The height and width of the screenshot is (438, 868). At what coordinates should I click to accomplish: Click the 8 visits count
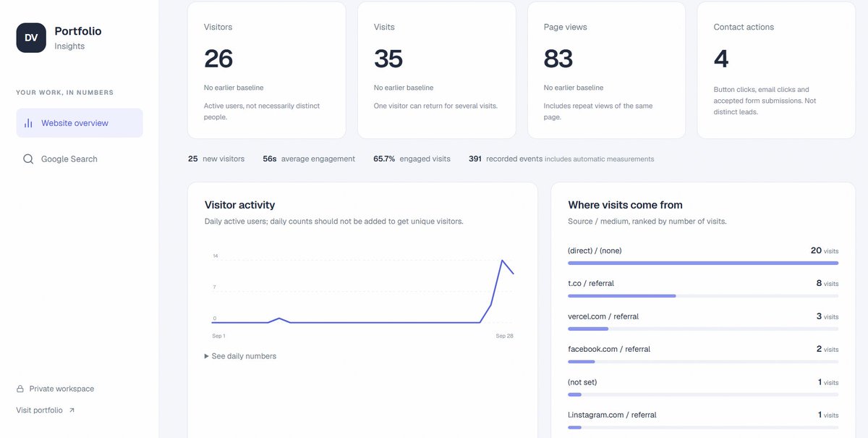[x=827, y=284]
